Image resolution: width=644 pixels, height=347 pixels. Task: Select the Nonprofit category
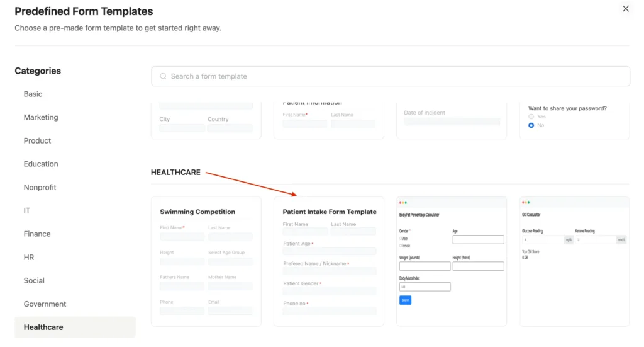click(x=40, y=187)
